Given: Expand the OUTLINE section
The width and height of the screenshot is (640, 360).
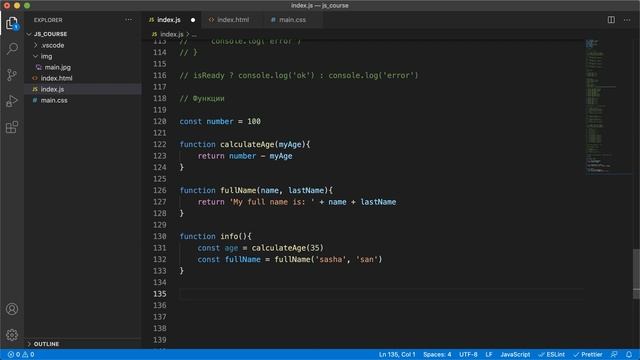Looking at the screenshot, I should (x=29, y=344).
